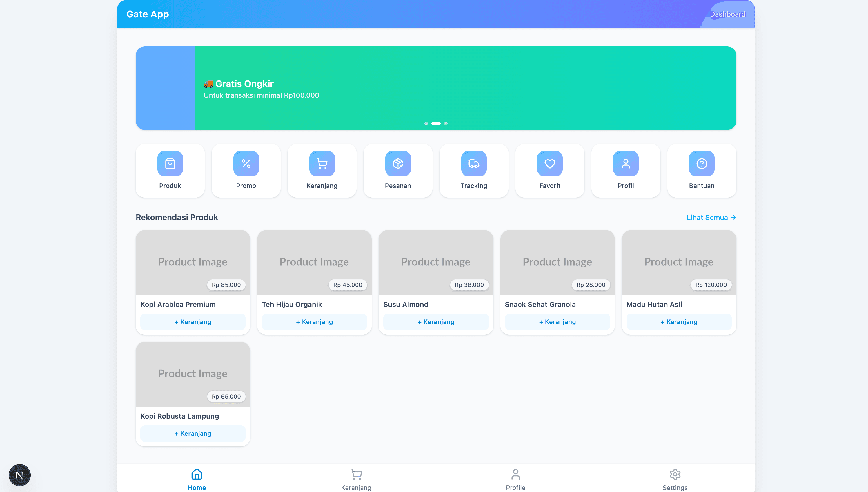Screen dimensions: 868x492
Task: Select the Tracking delivery truck icon
Action: 474,164
